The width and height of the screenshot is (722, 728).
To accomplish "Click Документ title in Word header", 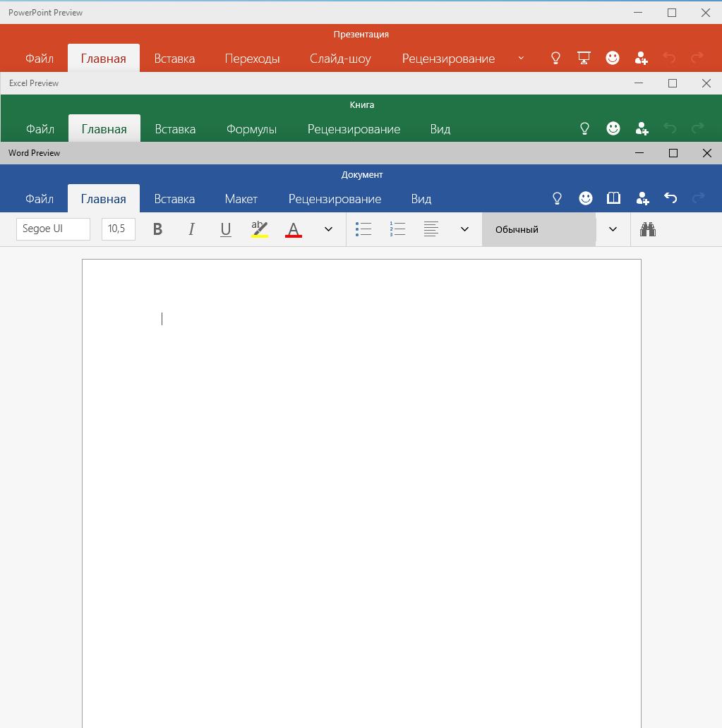I will [x=362, y=175].
